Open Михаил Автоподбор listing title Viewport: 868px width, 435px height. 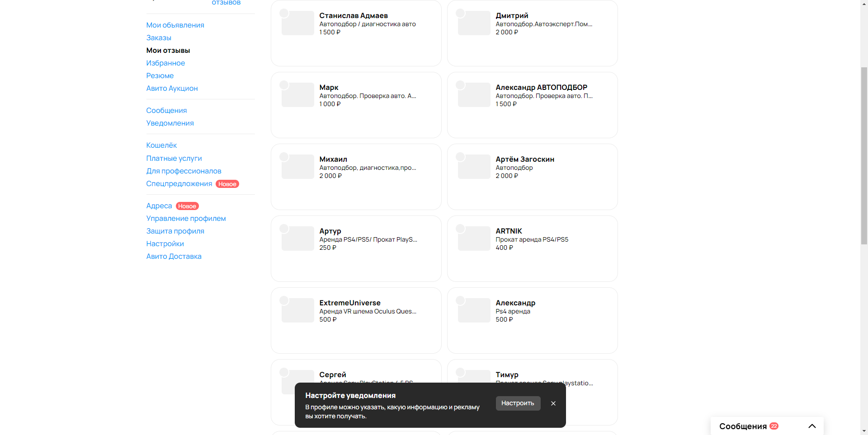pos(368,168)
